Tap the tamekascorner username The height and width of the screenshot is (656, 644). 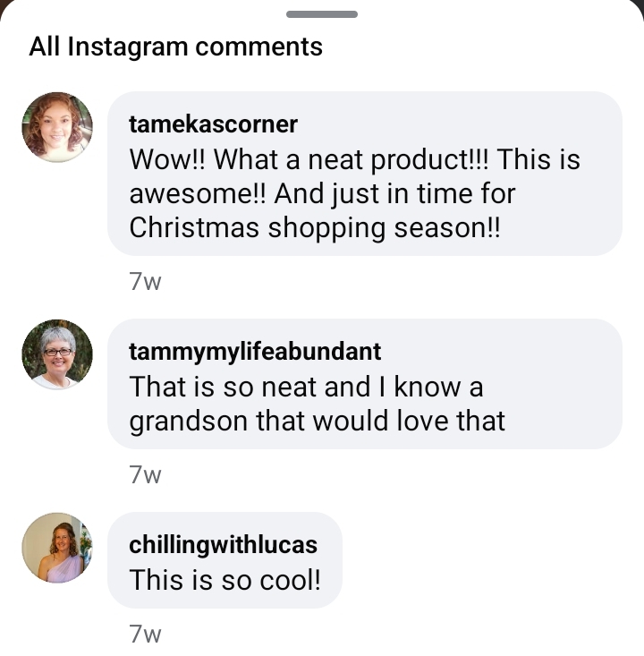pos(213,124)
